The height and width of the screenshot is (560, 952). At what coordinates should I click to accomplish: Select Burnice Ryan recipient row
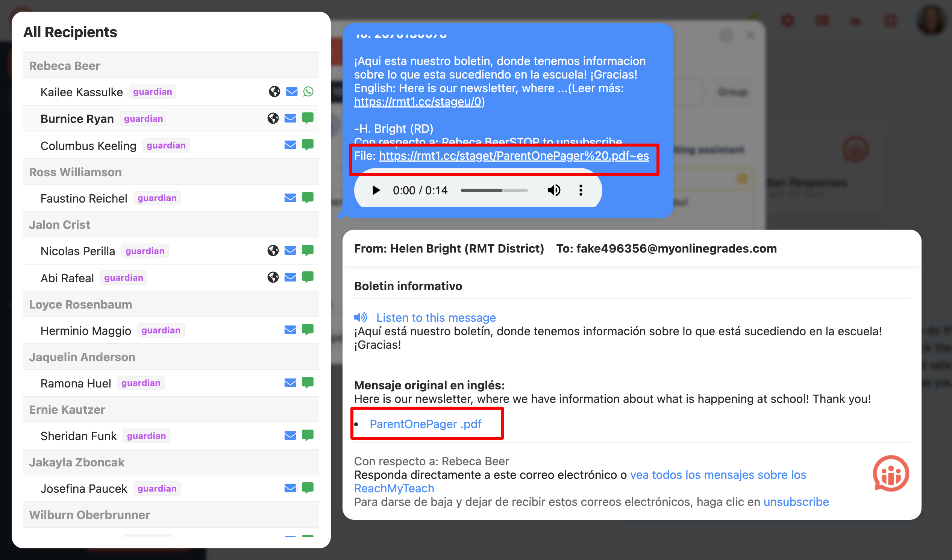[77, 118]
